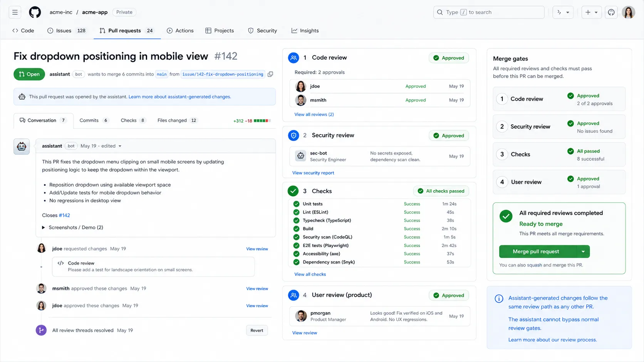Click msmith avatar in Code review list
This screenshot has height=362, width=644.
click(x=301, y=100)
